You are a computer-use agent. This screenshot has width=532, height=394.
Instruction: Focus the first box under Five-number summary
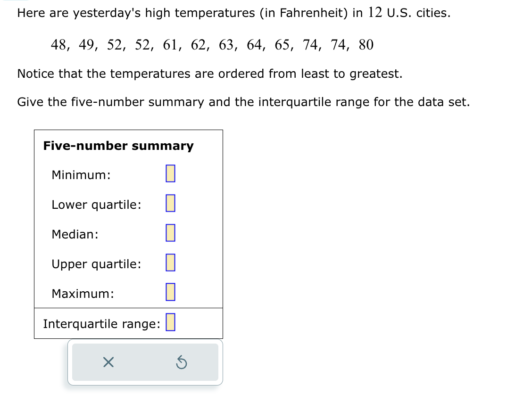[170, 173]
